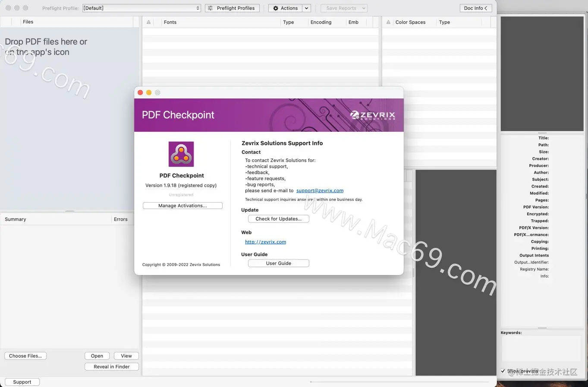
Task: Click the Manage Activations button
Action: tap(182, 206)
